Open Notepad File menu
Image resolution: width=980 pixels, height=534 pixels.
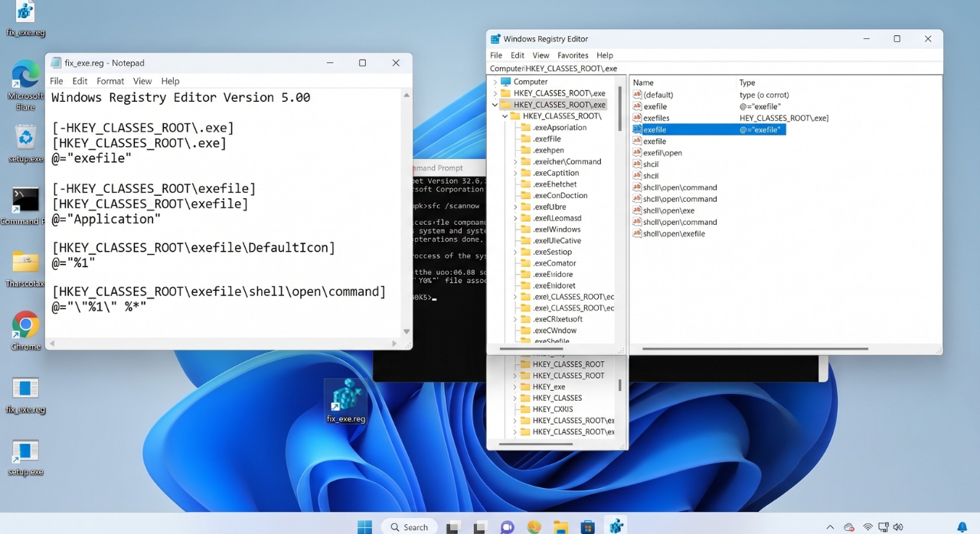(x=57, y=81)
